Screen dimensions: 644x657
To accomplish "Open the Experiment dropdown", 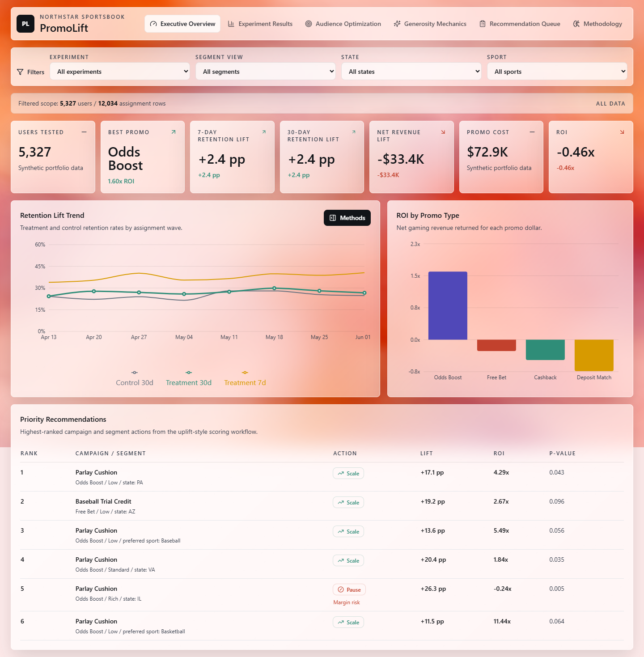I will [120, 71].
